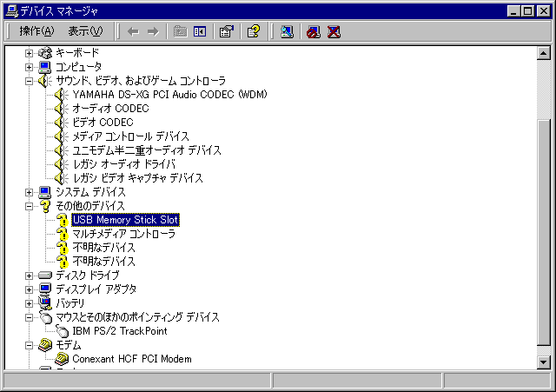Click the Help question mark toolbar icon
Viewport: 556px width, 392px height.
254,32
